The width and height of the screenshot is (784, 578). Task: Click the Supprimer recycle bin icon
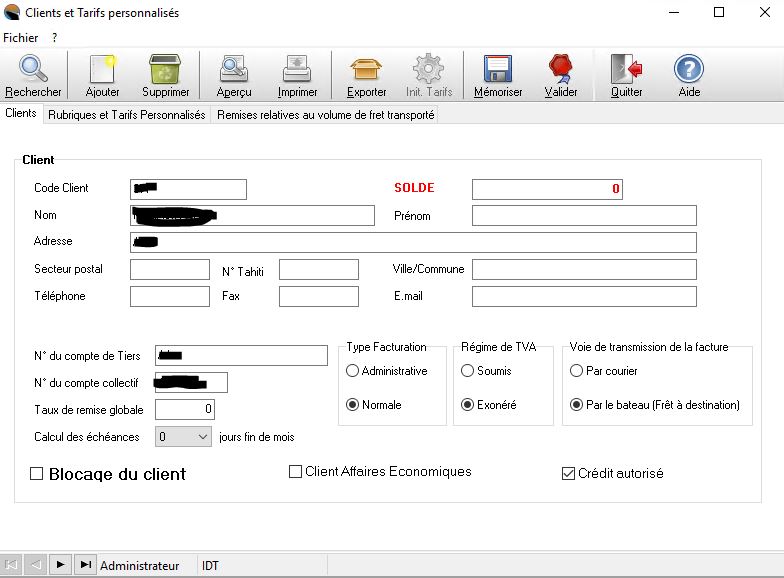click(x=165, y=70)
